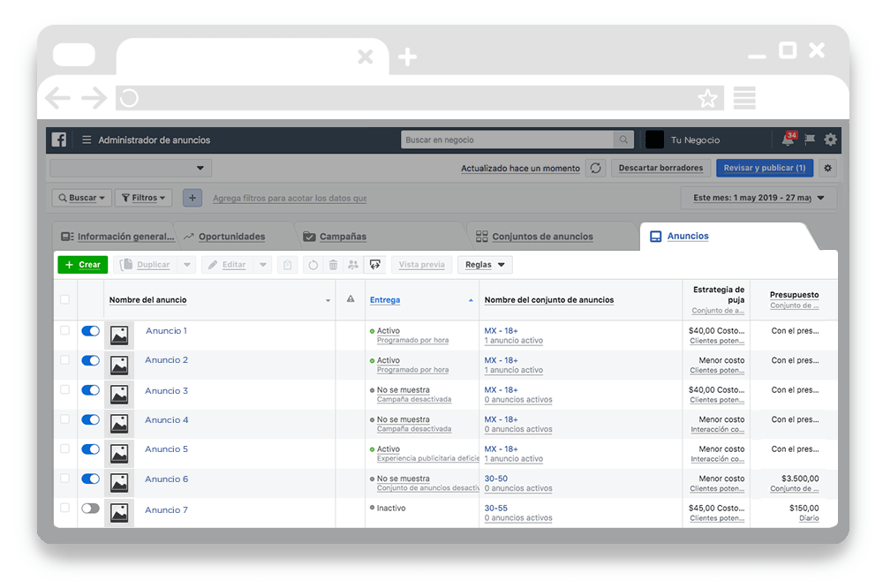Click the trash delete icon in toolbar
The height and width of the screenshot is (588, 883).
tap(333, 265)
